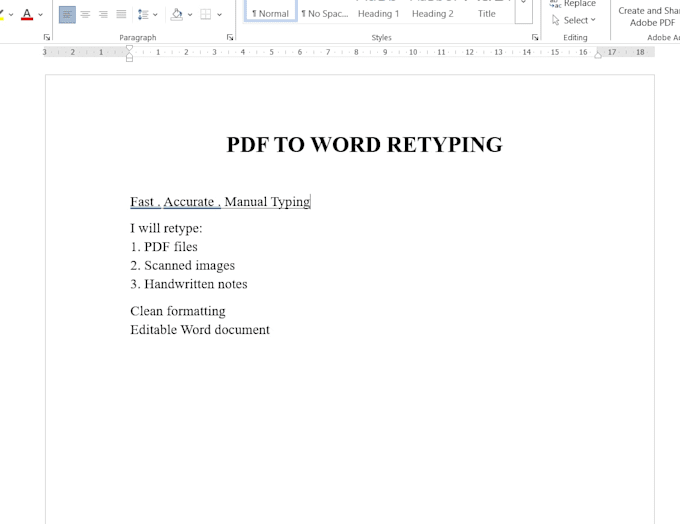
Task: Click the Align Right icon
Action: click(103, 15)
